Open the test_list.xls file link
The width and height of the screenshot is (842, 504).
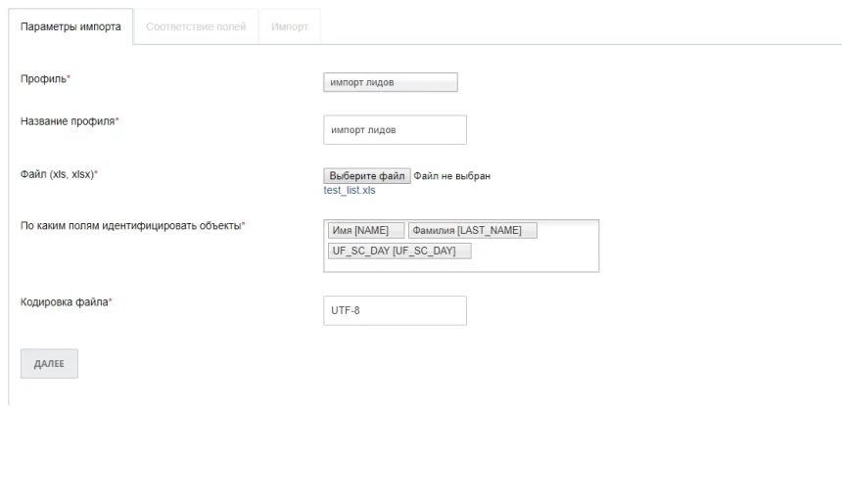coord(350,191)
